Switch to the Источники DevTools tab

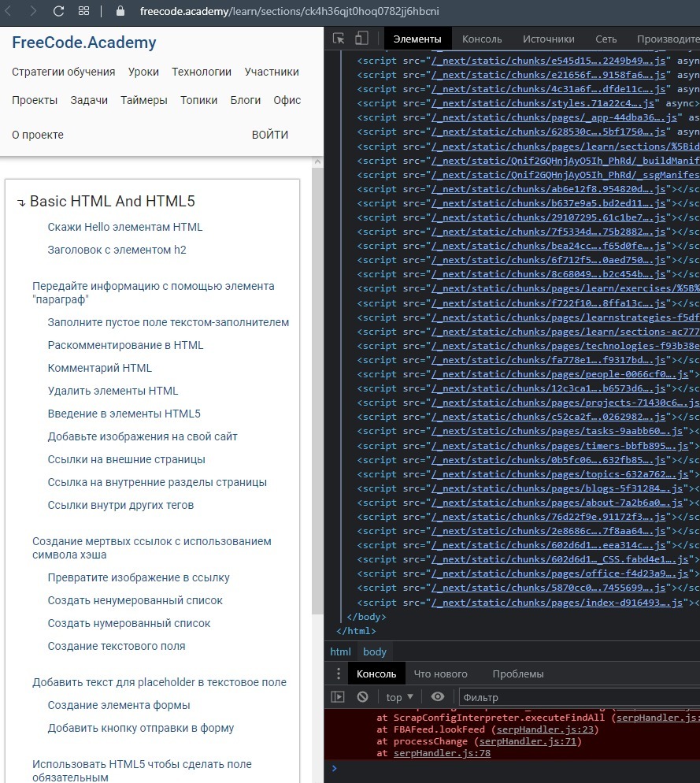[548, 39]
